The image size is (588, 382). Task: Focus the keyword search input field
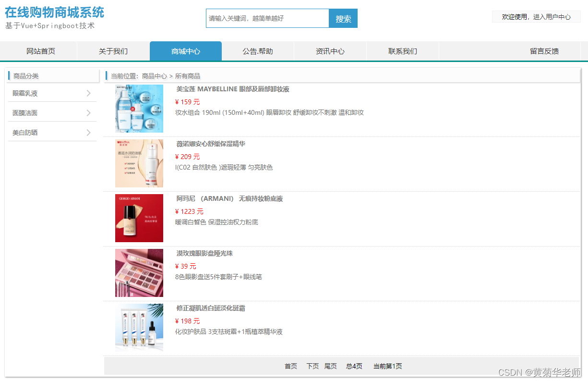[267, 18]
